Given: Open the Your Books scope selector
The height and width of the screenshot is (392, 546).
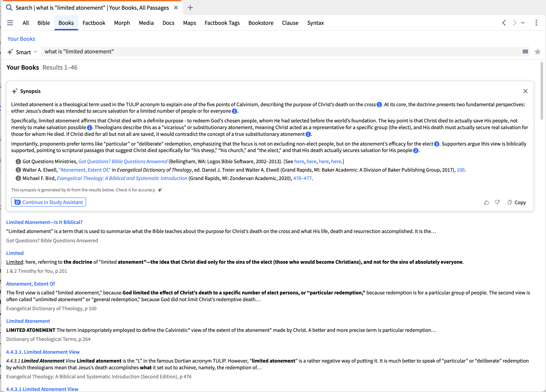Looking at the screenshot, I should tap(21, 39).
